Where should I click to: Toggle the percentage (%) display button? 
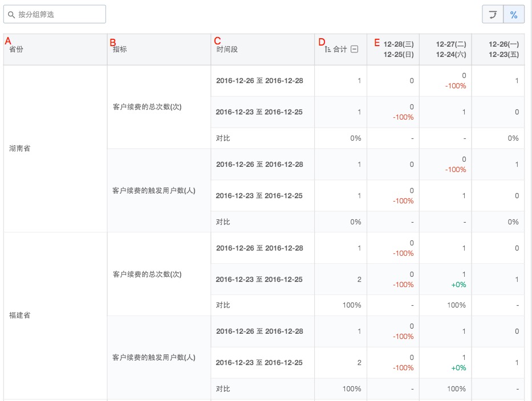pyautogui.click(x=514, y=14)
